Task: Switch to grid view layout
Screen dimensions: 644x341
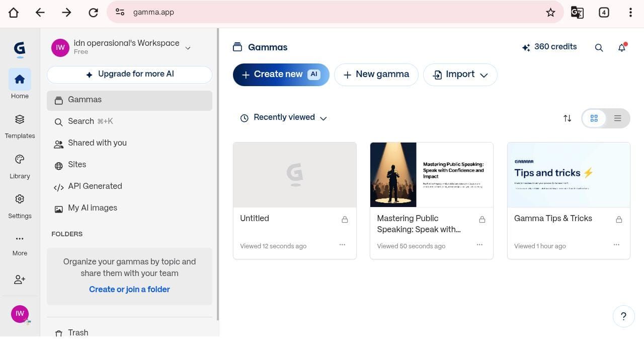Action: (594, 118)
